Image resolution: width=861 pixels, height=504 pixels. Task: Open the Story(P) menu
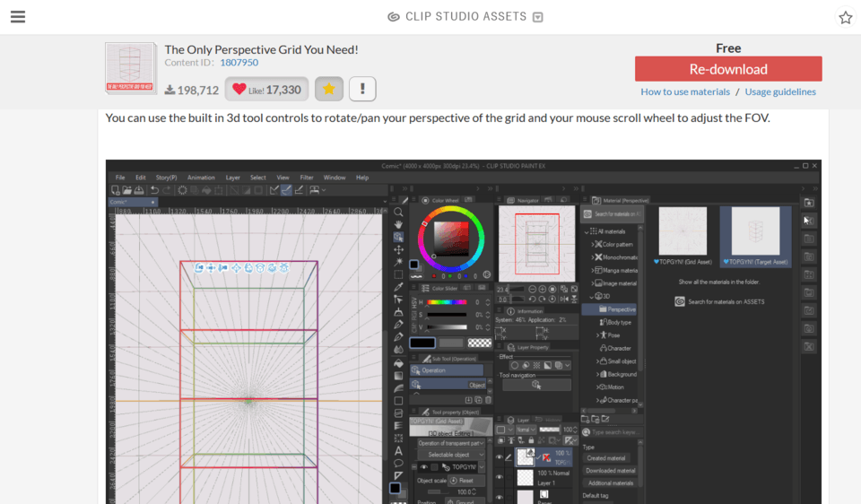[166, 178]
